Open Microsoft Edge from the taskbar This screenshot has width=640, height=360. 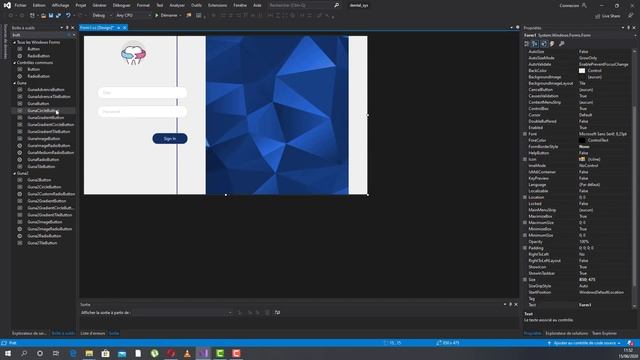[x=73, y=353]
